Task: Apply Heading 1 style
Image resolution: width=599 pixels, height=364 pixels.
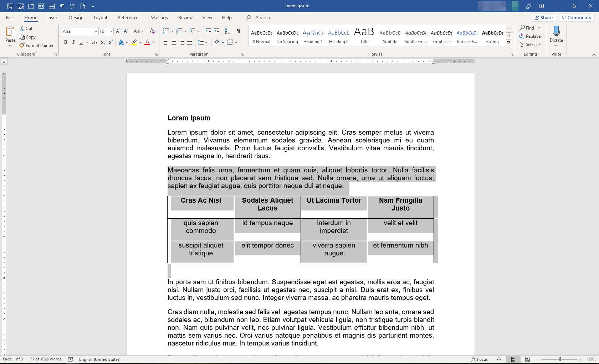Action: [313, 36]
